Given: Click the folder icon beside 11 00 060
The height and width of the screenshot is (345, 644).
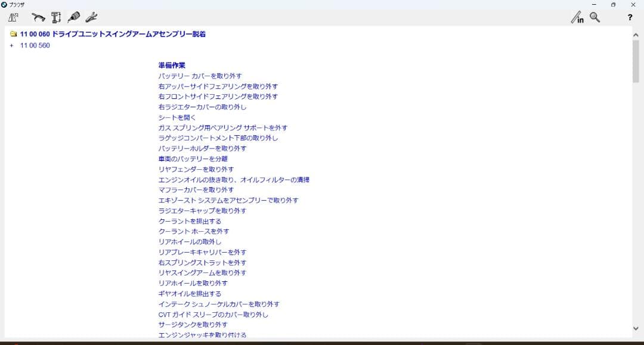Looking at the screenshot, I should [x=13, y=35].
